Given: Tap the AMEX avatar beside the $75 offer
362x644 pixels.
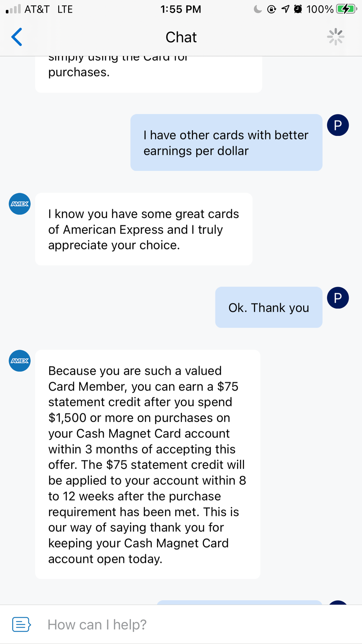Looking at the screenshot, I should (x=20, y=361).
